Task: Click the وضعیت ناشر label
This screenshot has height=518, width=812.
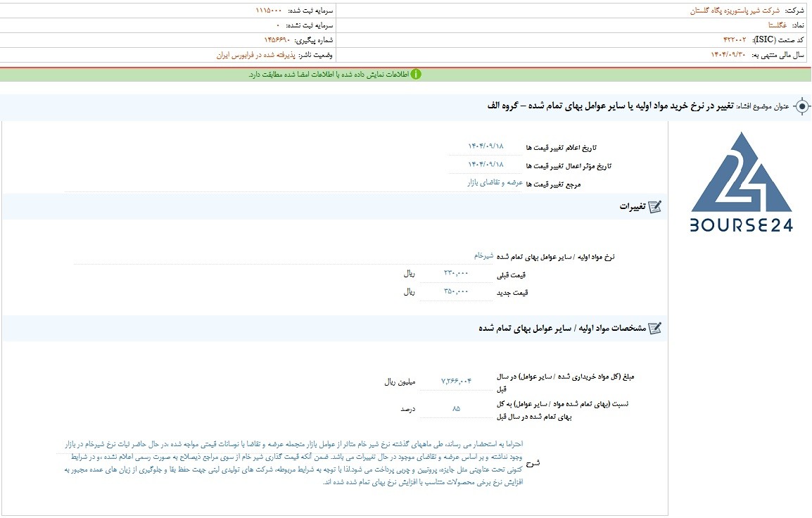Action: 315,55
